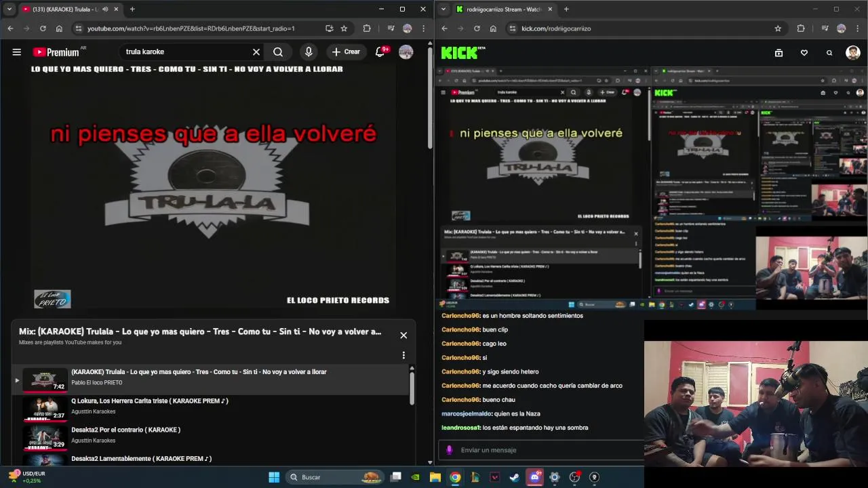868x488 pixels.
Task: Open File Explorer from taskbar
Action: [435, 477]
